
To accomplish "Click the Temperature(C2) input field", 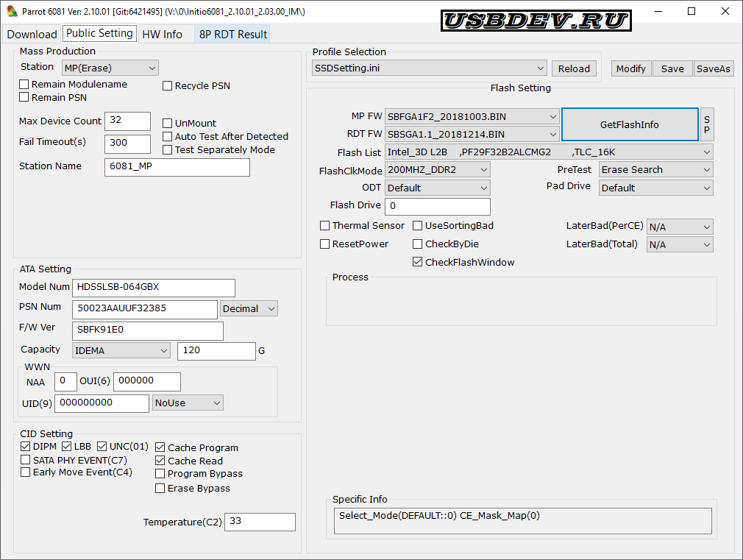I will (260, 522).
